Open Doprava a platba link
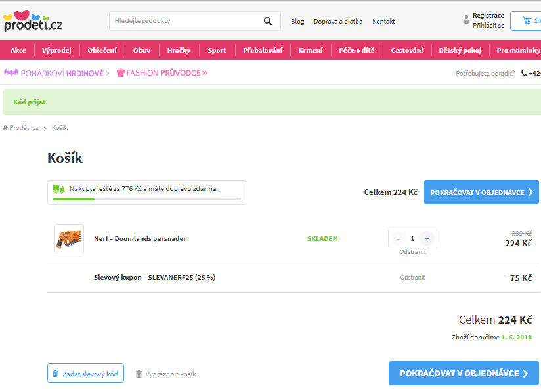The image size is (541, 392). pos(338,22)
